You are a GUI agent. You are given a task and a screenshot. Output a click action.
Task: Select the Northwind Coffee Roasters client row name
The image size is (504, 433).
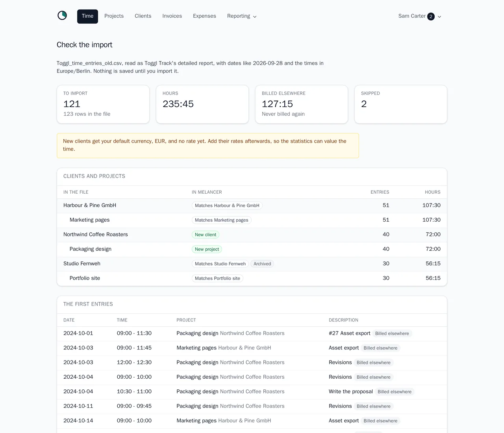pyautogui.click(x=96, y=234)
